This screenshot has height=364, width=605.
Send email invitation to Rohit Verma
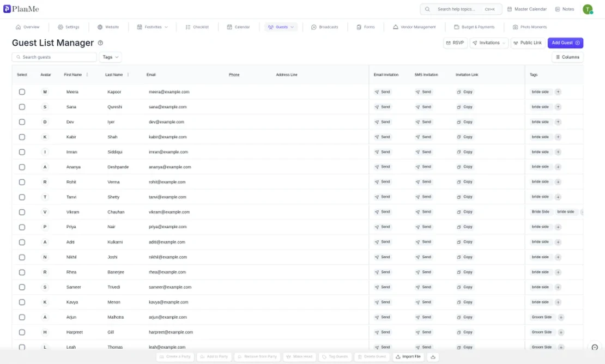tap(383, 181)
